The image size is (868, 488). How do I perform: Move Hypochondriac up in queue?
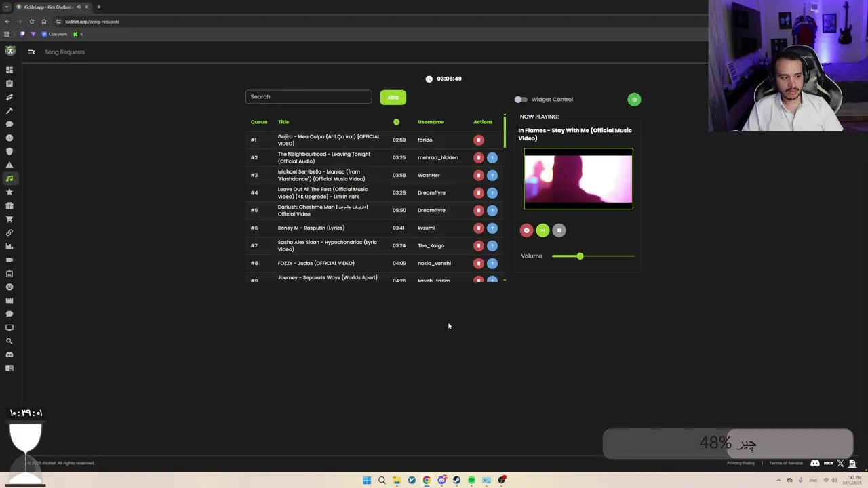coord(492,245)
